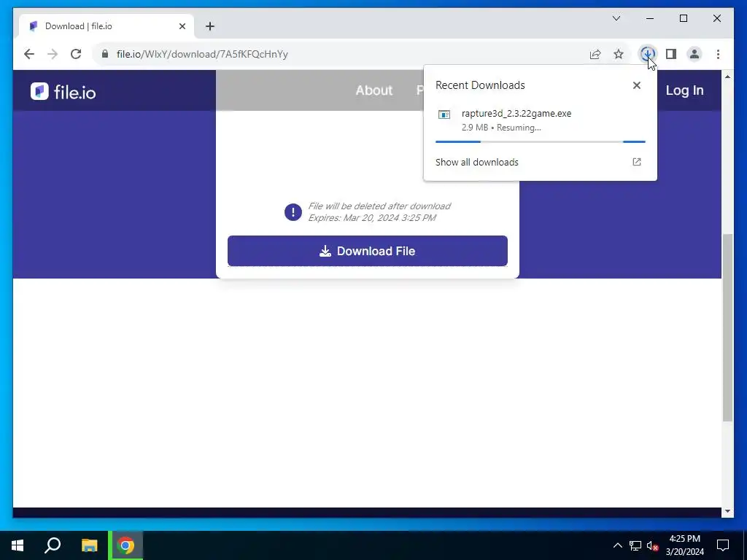
Task: Select the Download | file.io tab
Action: (x=107, y=26)
